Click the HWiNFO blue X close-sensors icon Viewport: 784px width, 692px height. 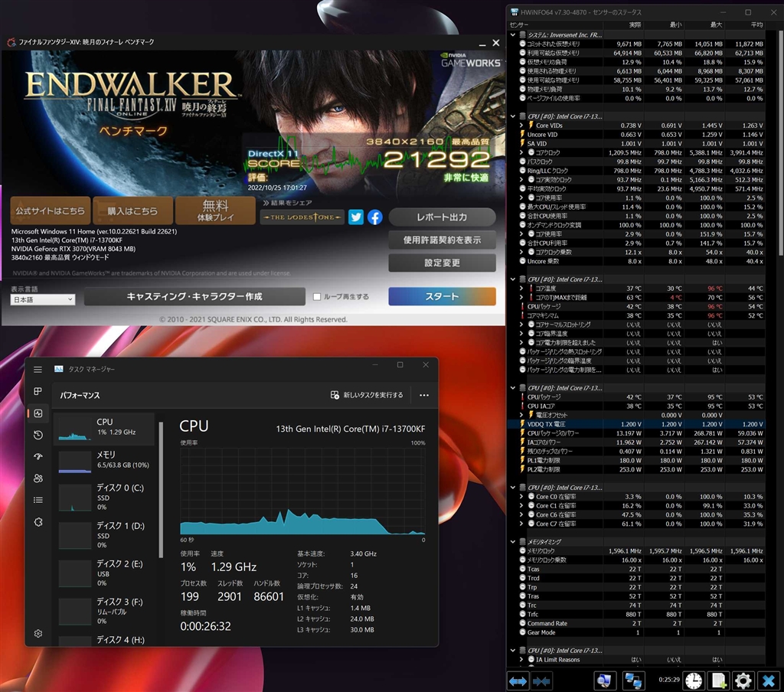point(769,681)
